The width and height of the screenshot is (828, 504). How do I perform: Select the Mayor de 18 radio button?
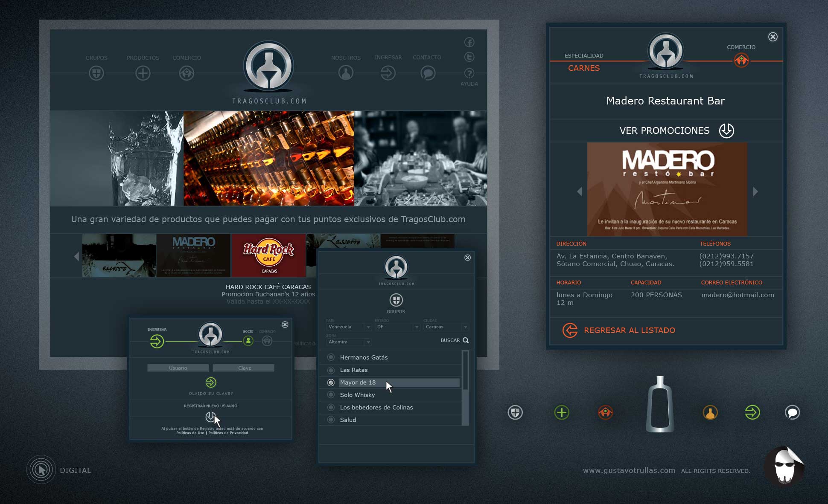[x=331, y=382]
